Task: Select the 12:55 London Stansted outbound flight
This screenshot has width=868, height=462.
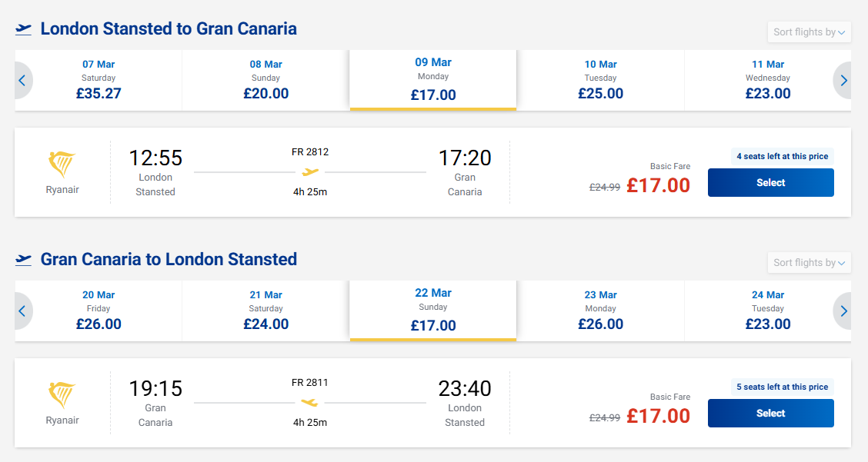Action: (770, 183)
